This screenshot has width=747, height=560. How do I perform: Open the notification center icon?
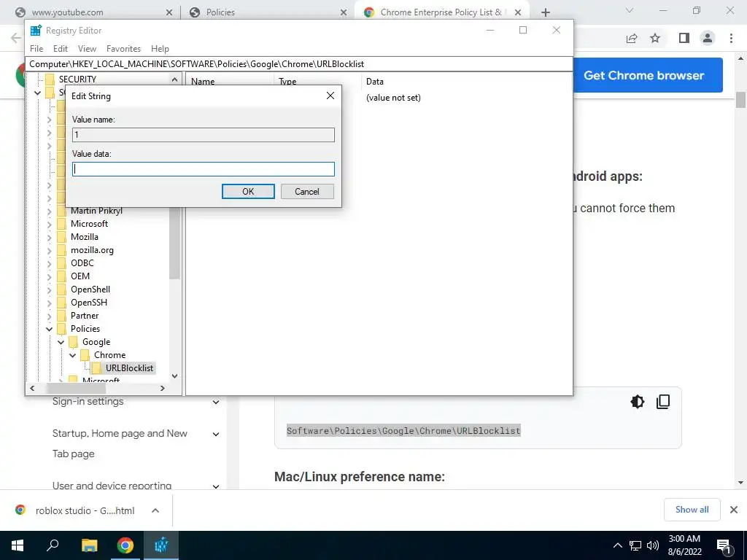click(x=724, y=547)
